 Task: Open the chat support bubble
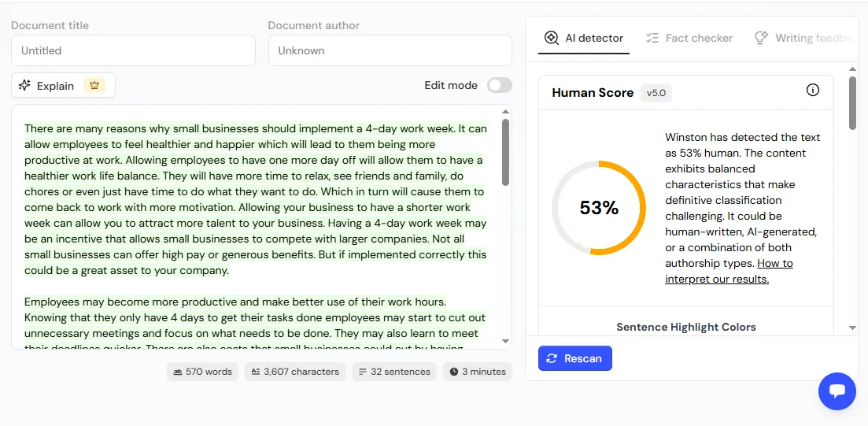837,391
